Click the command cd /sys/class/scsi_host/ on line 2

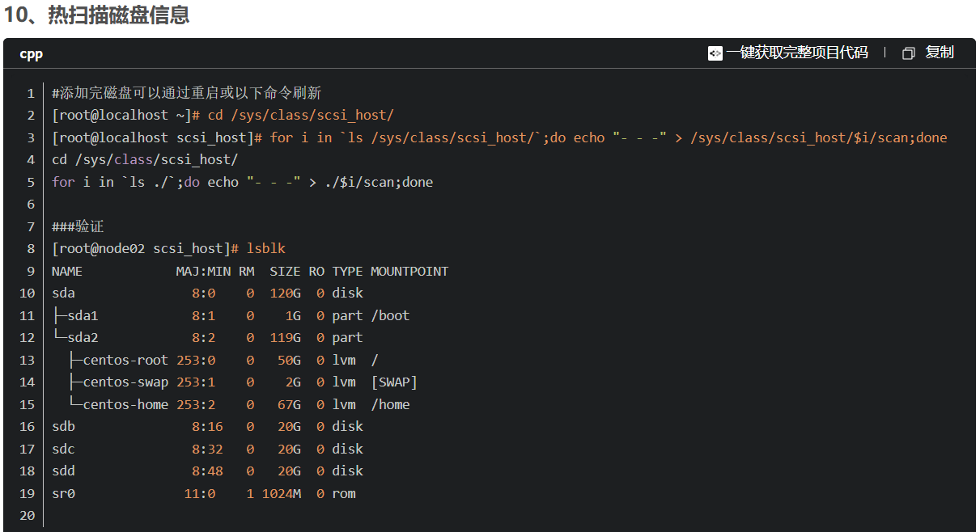click(300, 116)
